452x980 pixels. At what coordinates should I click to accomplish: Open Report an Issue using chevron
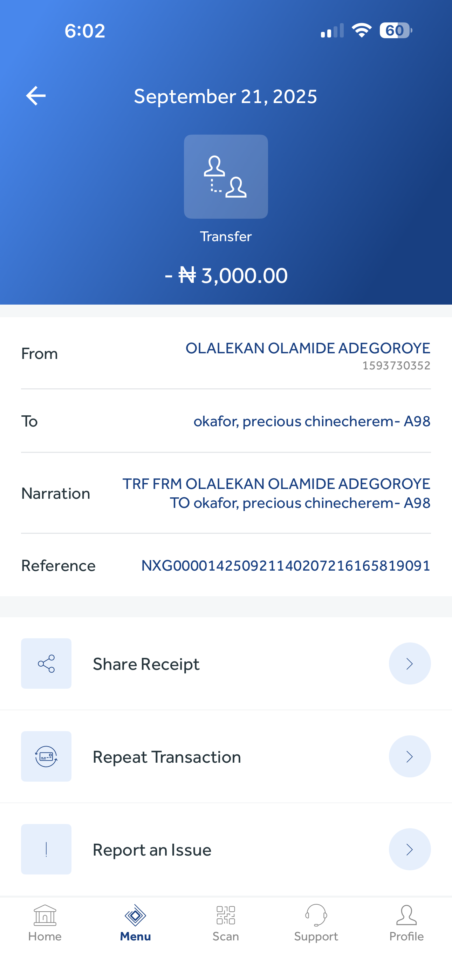click(409, 849)
